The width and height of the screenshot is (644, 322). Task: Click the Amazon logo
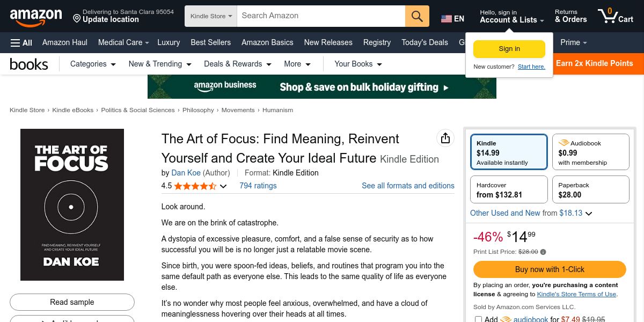coord(36,17)
